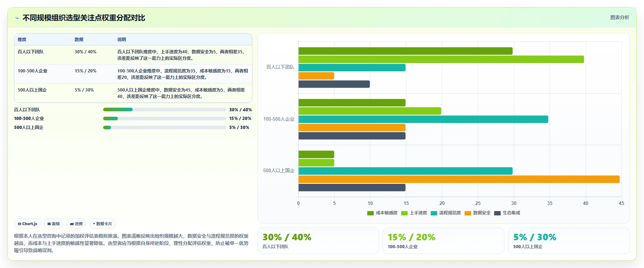Viewport: 644px width, 268px height.
Task: Click the 流程规范度 bar for 100-500人企业
Action: click(x=423, y=119)
